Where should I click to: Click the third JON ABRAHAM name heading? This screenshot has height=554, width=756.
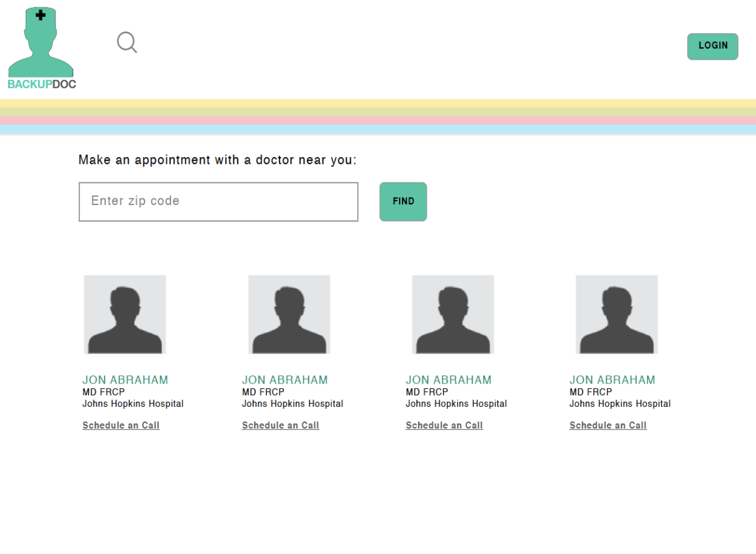pyautogui.click(x=449, y=380)
